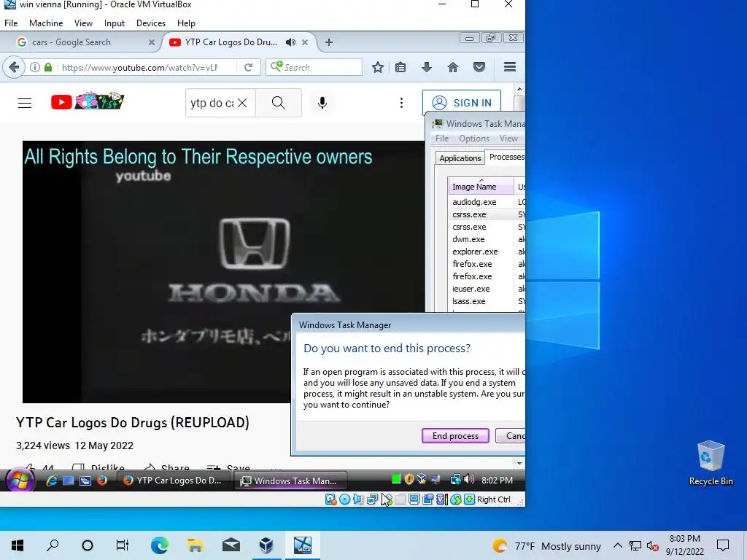Screen dimensions: 747x560
Task: Go back with Firefox back arrow
Action: 14,67
